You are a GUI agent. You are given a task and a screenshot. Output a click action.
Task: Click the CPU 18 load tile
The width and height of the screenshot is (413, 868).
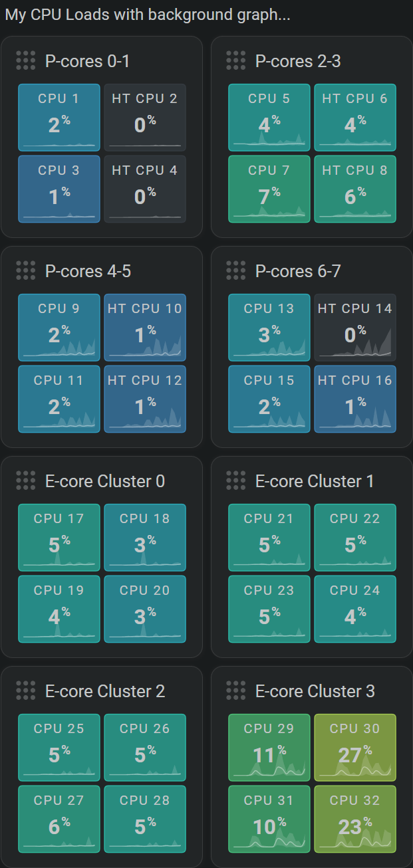point(145,537)
